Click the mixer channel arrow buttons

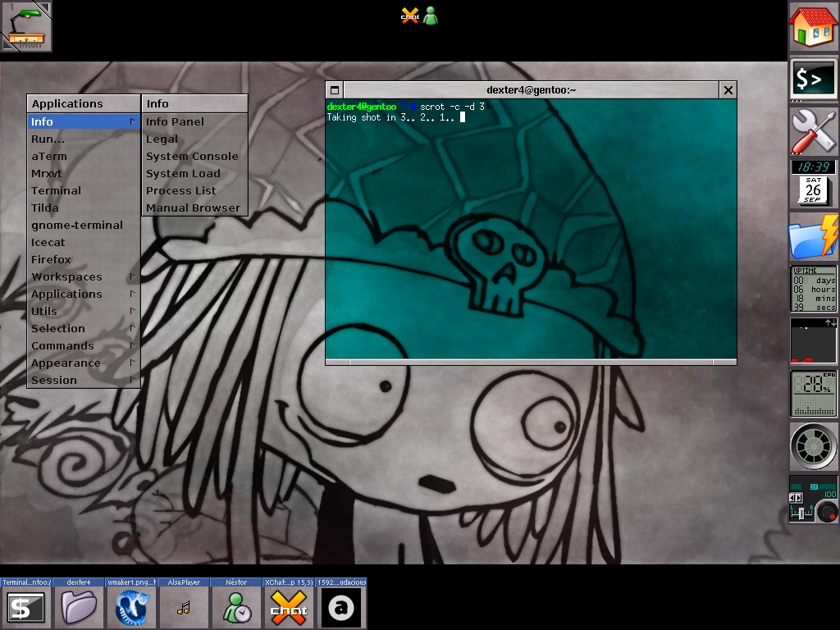click(x=796, y=498)
